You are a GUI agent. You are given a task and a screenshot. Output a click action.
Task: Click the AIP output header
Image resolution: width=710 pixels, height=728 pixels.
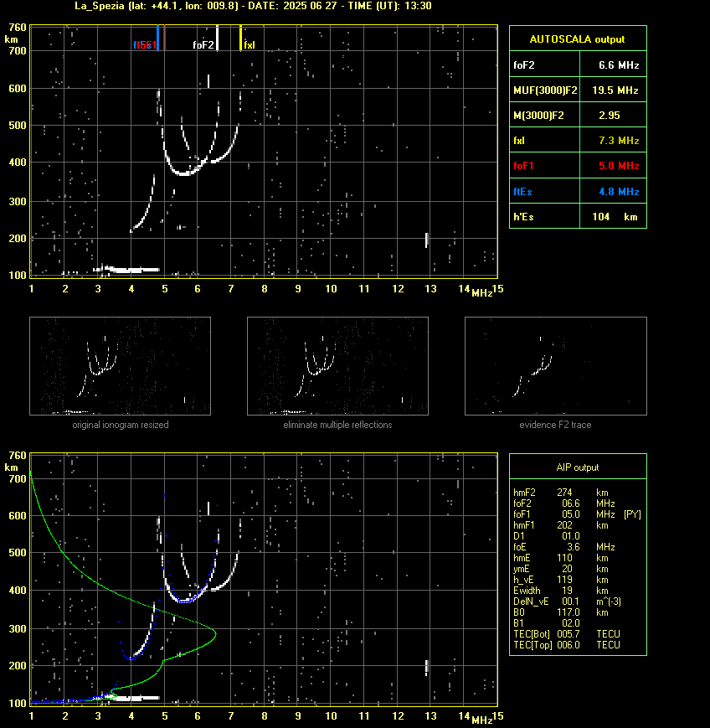coord(577,467)
